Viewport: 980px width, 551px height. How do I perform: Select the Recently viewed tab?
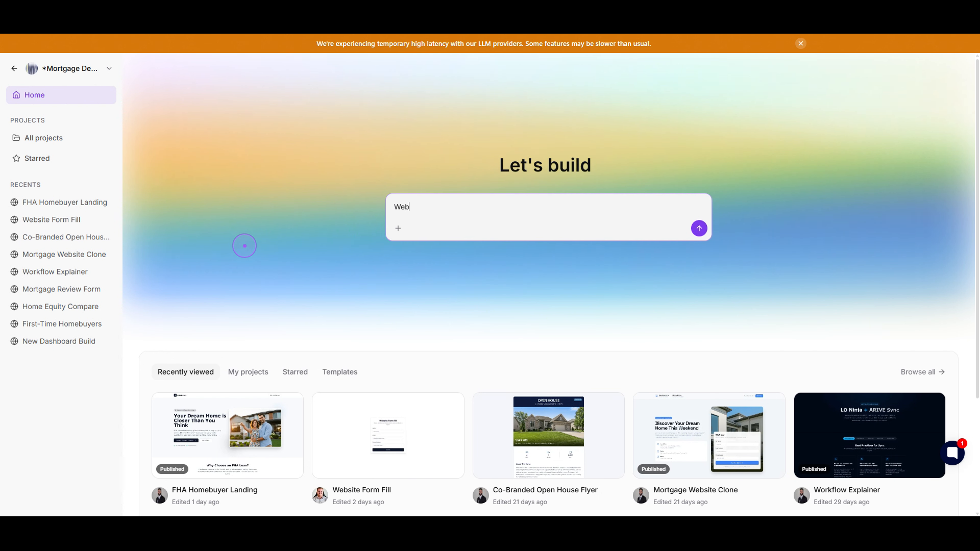point(186,372)
